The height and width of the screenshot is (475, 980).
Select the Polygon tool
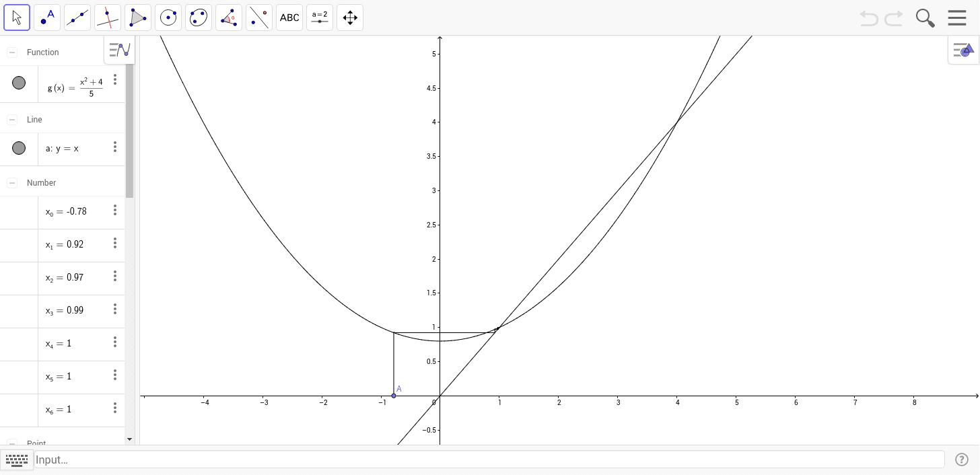pos(137,17)
